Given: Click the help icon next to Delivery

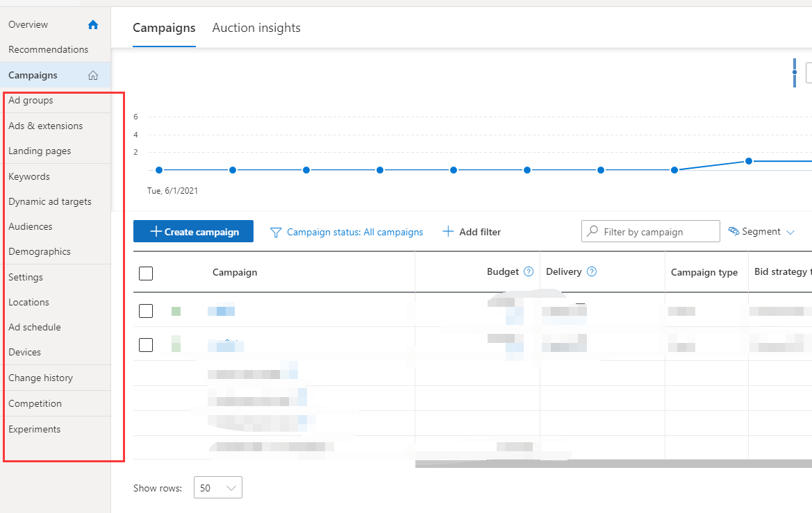Looking at the screenshot, I should click(592, 272).
